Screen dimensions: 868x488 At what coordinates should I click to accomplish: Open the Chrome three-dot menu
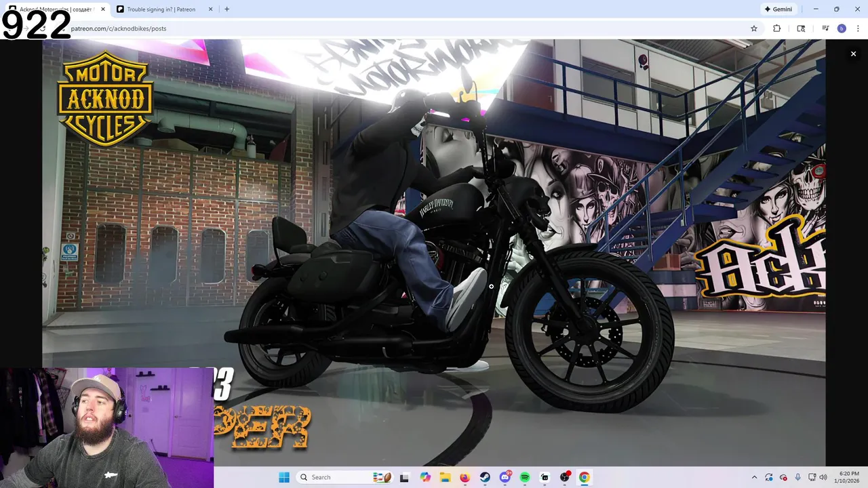pos(857,28)
